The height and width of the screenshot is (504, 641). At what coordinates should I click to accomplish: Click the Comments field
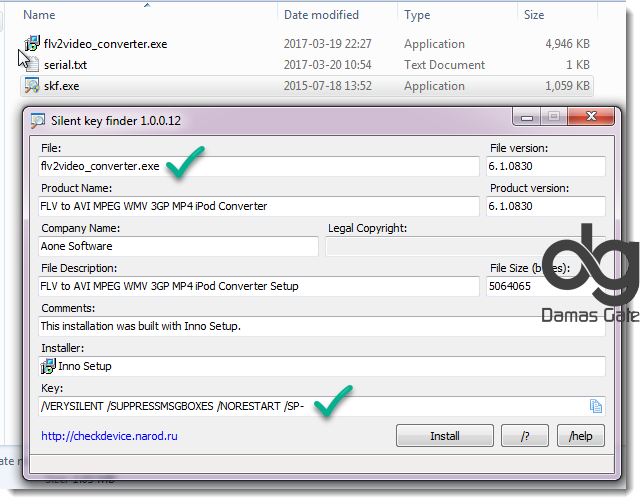(322, 326)
